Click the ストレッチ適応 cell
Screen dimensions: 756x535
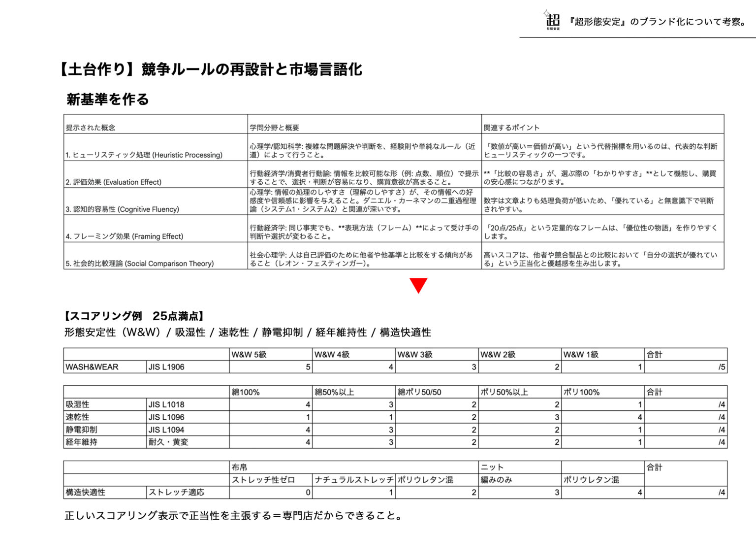click(176, 492)
